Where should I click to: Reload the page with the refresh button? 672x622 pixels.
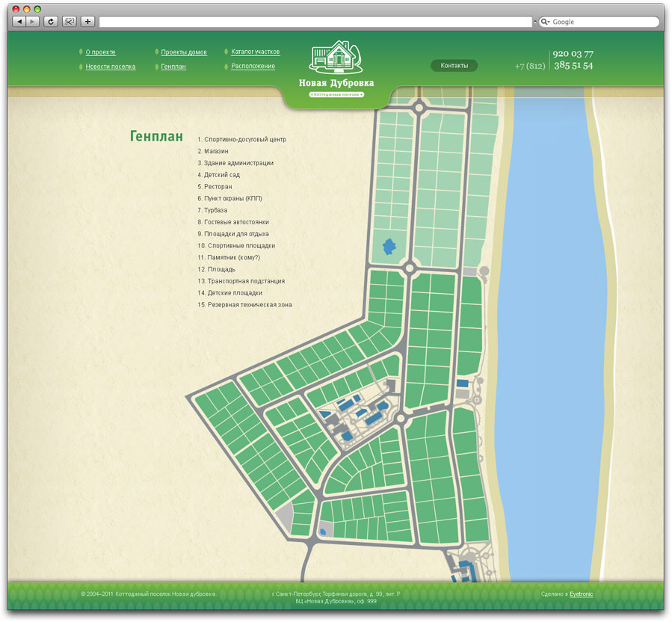(51, 22)
